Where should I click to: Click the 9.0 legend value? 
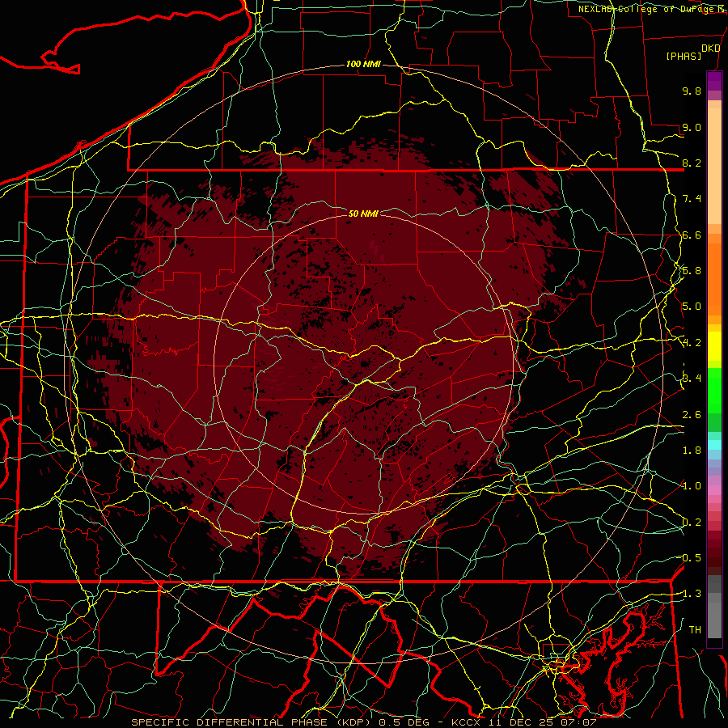click(x=692, y=127)
